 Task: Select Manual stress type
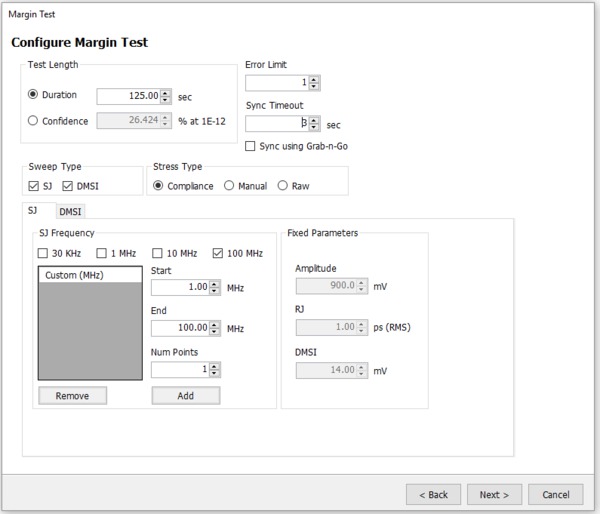229,186
